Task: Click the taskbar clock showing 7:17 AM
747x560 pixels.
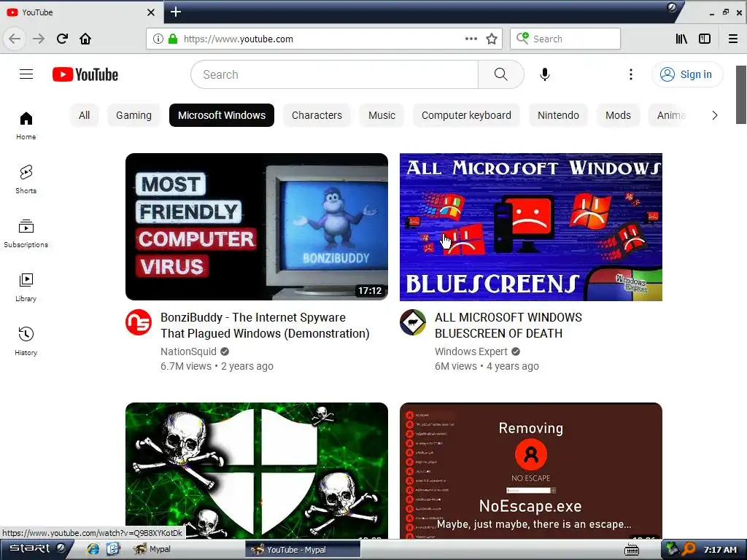Action: coord(720,550)
